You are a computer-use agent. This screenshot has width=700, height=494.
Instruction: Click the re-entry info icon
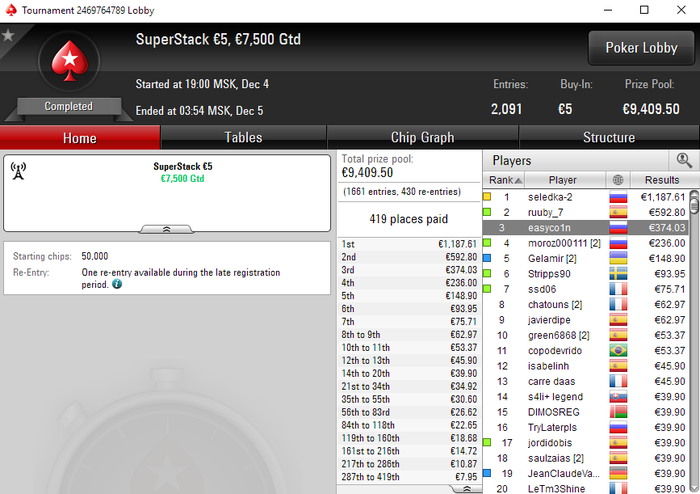[x=117, y=284]
